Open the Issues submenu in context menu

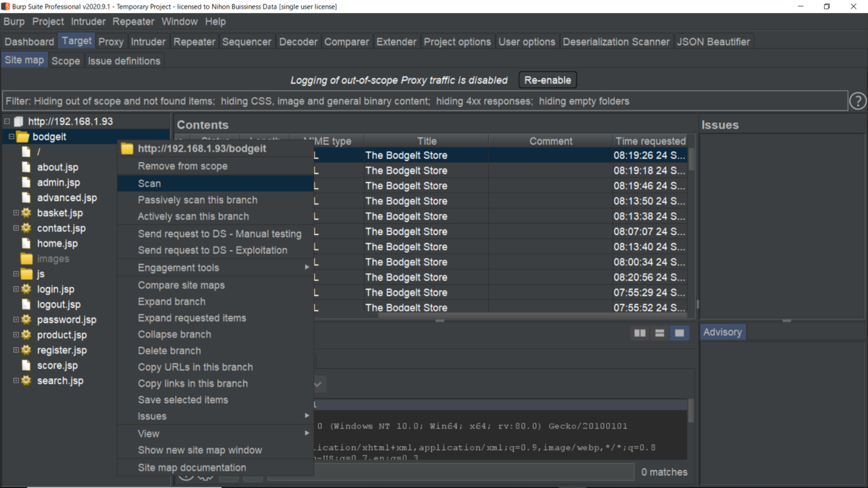[x=216, y=416]
